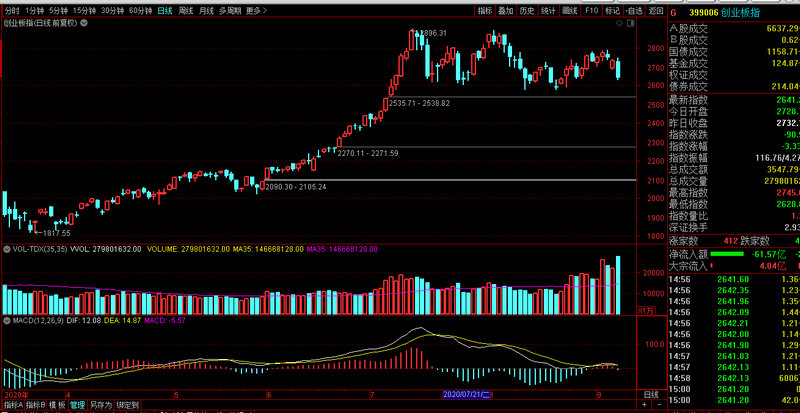Open the 更多 periods dropdown
This screenshot has height=413, width=800.
[255, 10]
